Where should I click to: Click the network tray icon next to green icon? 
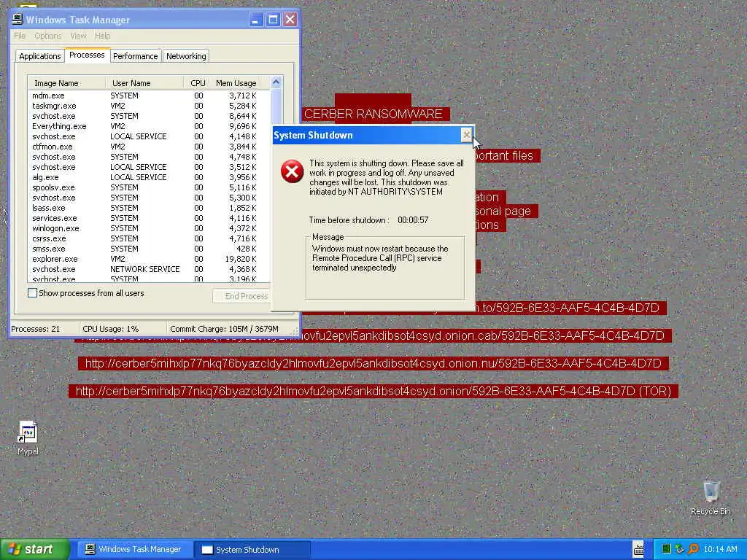pos(680,549)
